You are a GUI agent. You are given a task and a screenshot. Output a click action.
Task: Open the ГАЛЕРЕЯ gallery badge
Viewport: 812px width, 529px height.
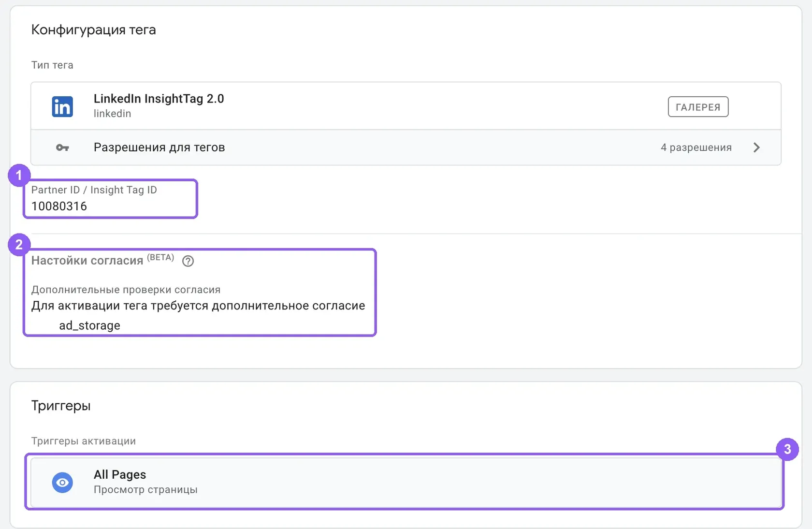pyautogui.click(x=698, y=107)
